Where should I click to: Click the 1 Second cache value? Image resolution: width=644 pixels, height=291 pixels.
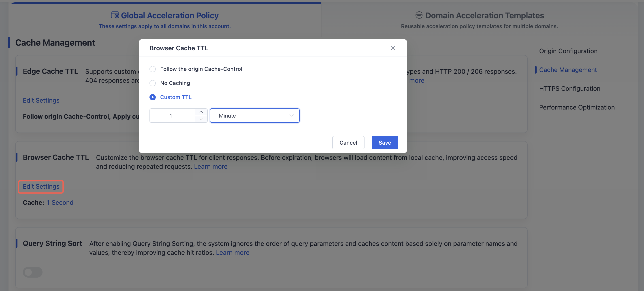coord(60,202)
